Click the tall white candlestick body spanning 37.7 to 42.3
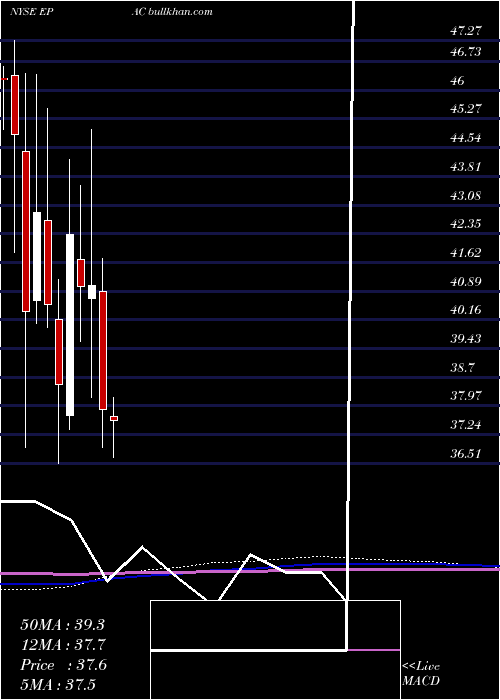500x700 pixels. coord(70,325)
